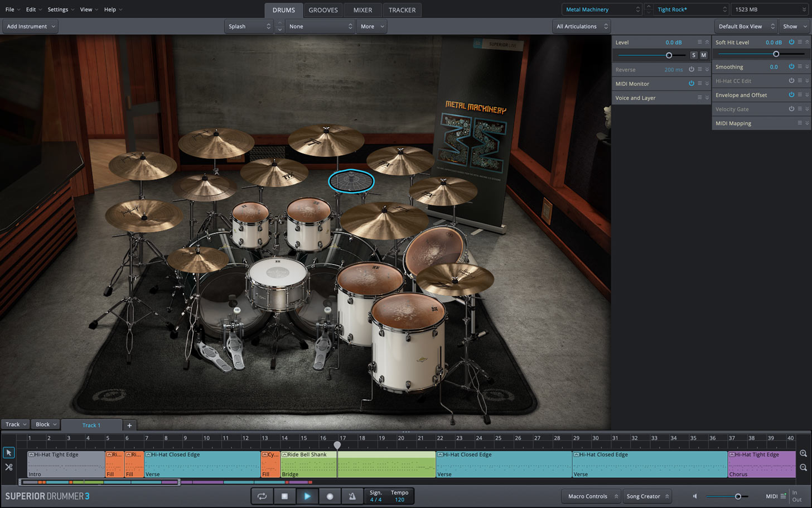Screen dimensions: 812x508
Task: Enable Velocity Gate power toggle
Action: coord(791,109)
